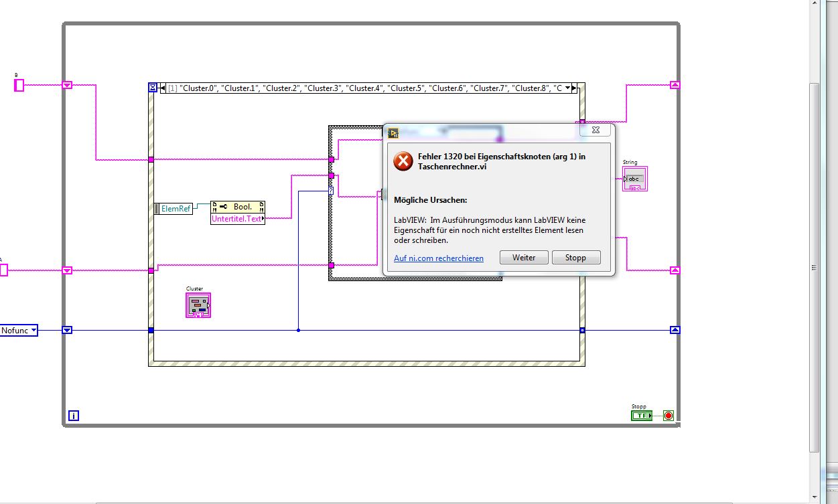
Task: Click left shift register on the A wire
Action: click(67, 270)
